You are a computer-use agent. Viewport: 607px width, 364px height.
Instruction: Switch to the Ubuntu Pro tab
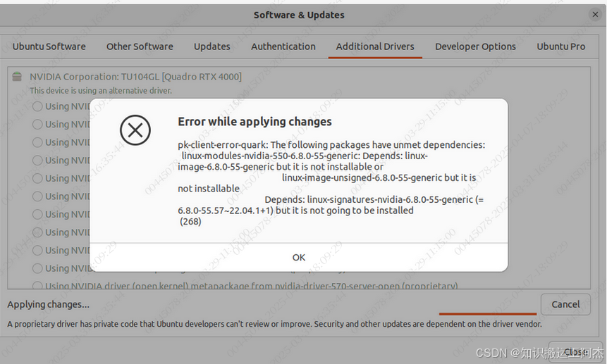coord(561,46)
